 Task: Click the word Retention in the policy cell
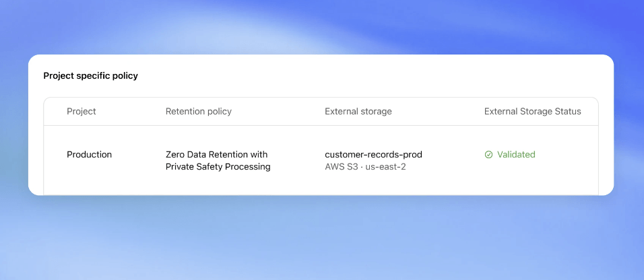pos(226,155)
